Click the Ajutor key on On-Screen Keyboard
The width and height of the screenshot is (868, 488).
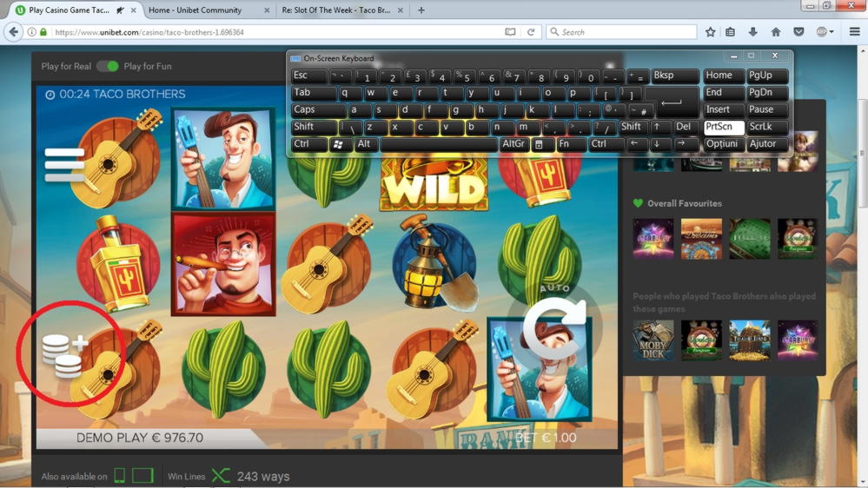[766, 144]
